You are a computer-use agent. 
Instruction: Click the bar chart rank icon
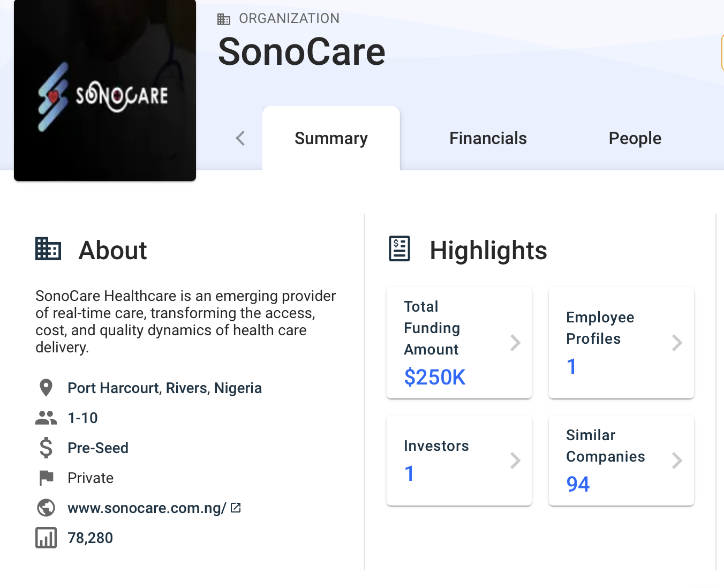tap(46, 538)
